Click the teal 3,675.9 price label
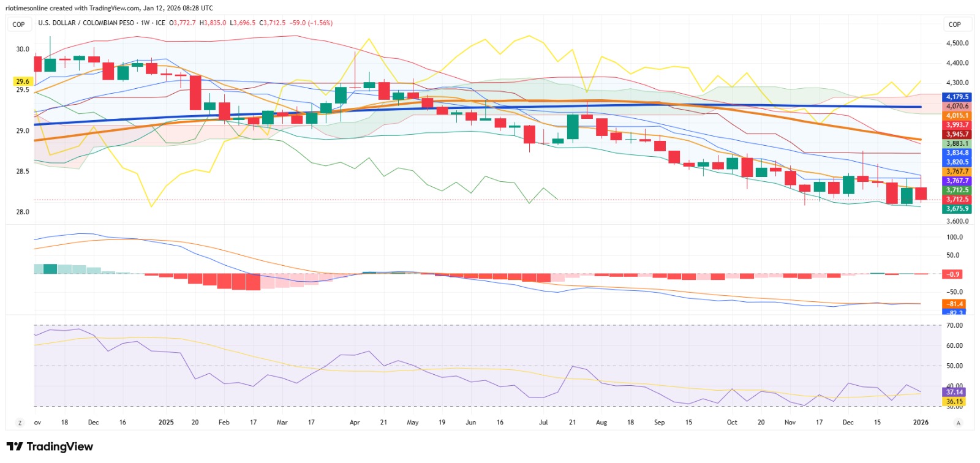Image resolution: width=980 pixels, height=463 pixels. click(x=957, y=209)
